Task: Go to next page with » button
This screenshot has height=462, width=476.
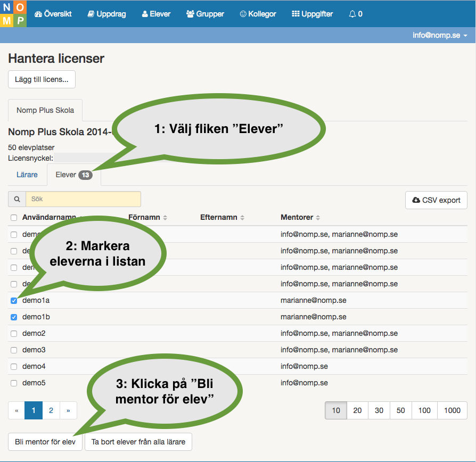Action: 68,410
